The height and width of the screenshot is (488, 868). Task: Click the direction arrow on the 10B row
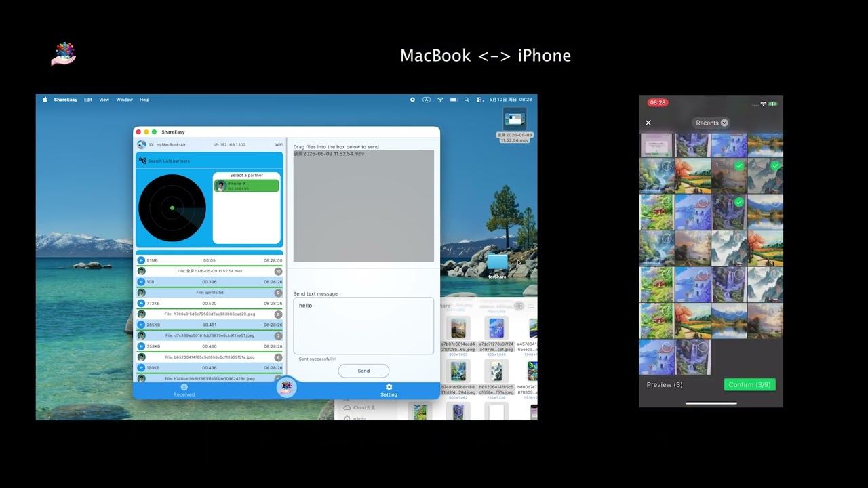coord(141,282)
